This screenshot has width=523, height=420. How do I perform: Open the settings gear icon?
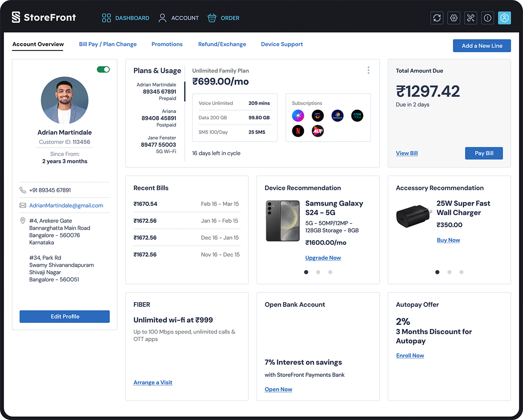click(x=454, y=18)
